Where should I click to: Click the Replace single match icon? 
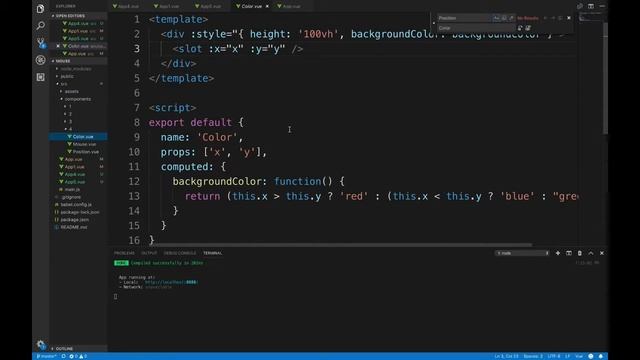520,28
